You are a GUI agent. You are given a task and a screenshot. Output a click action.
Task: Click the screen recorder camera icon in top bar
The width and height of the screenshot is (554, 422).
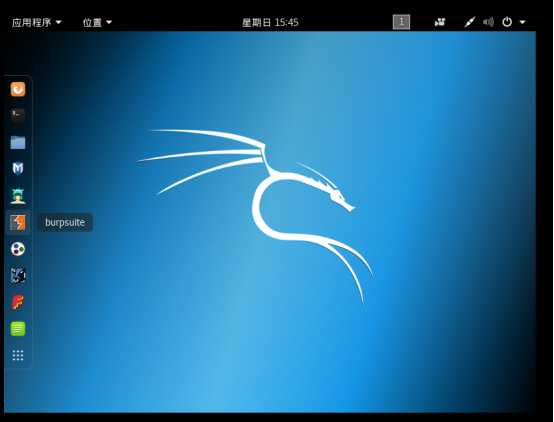click(440, 22)
